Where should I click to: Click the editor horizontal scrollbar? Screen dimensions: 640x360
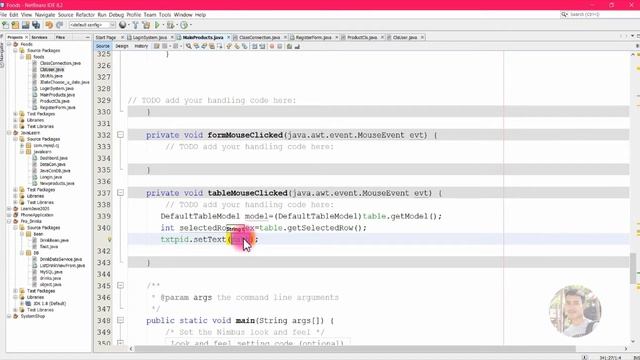tap(355, 349)
